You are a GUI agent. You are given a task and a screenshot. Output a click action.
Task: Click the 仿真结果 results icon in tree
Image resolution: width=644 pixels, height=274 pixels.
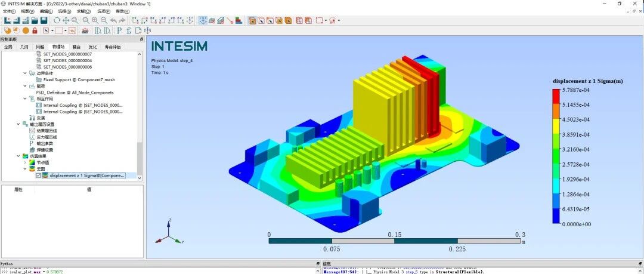26,156
